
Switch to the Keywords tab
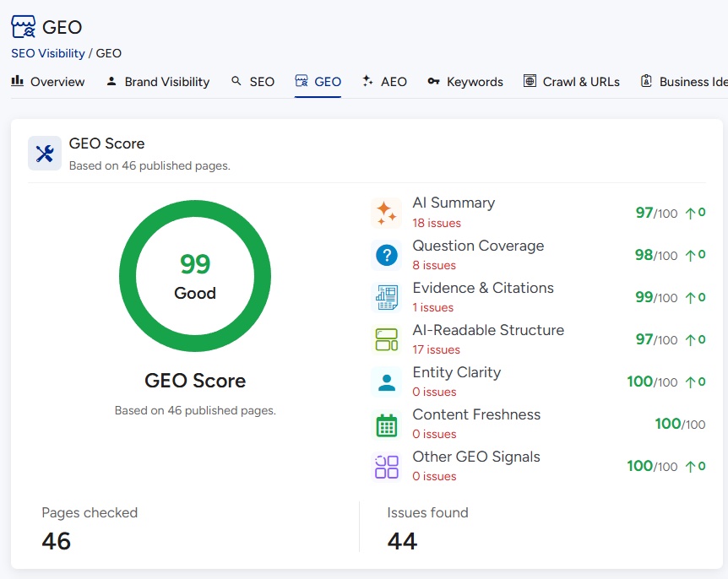click(465, 82)
